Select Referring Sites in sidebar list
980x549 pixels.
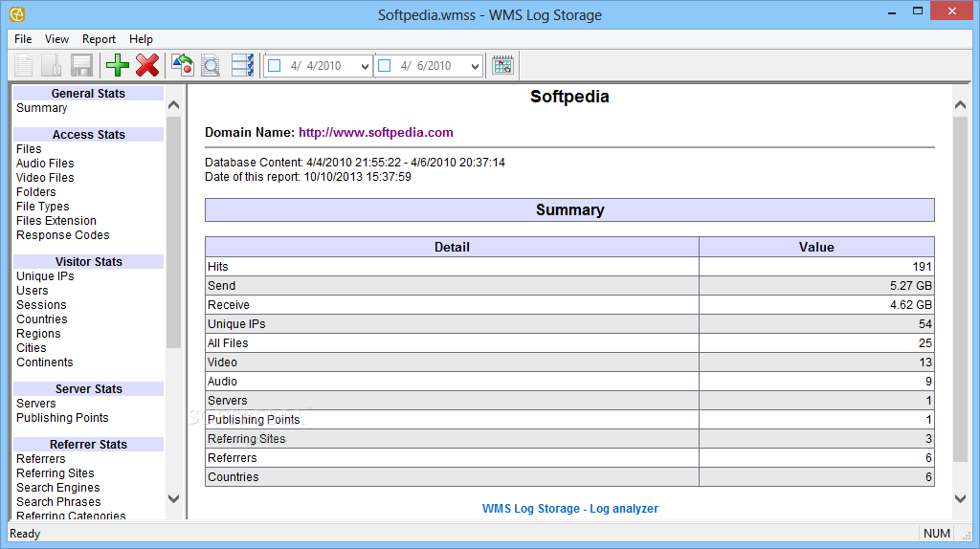click(x=55, y=473)
